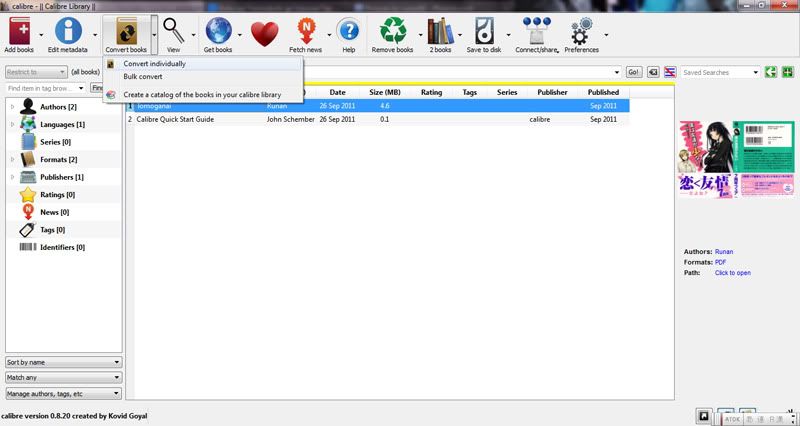800x426 pixels.
Task: Click the ATOK input method bar
Action: (x=757, y=419)
